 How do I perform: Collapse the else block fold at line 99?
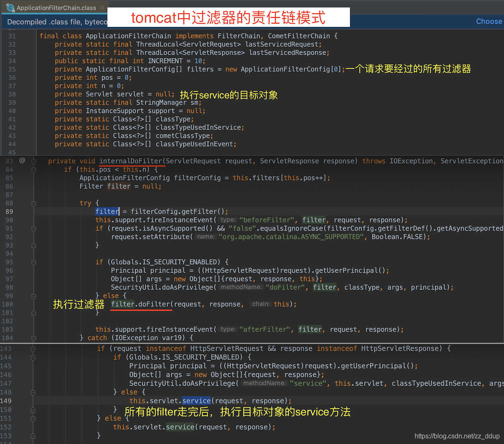click(34, 296)
